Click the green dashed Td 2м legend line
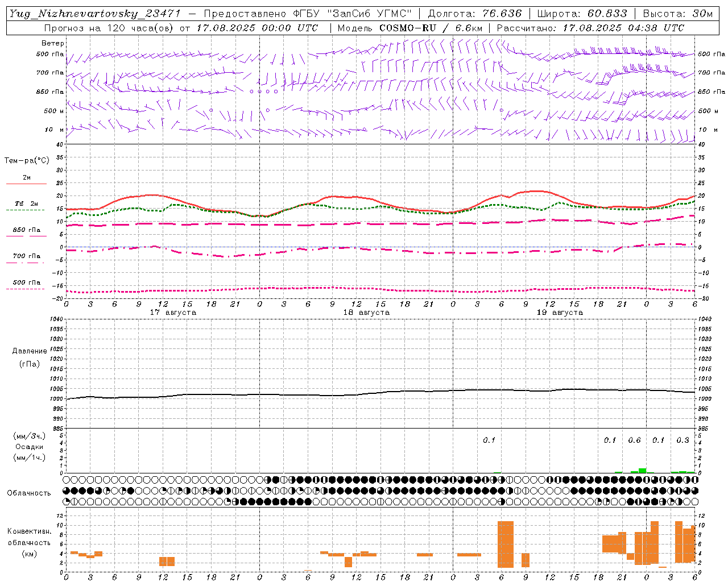 click(x=25, y=210)
